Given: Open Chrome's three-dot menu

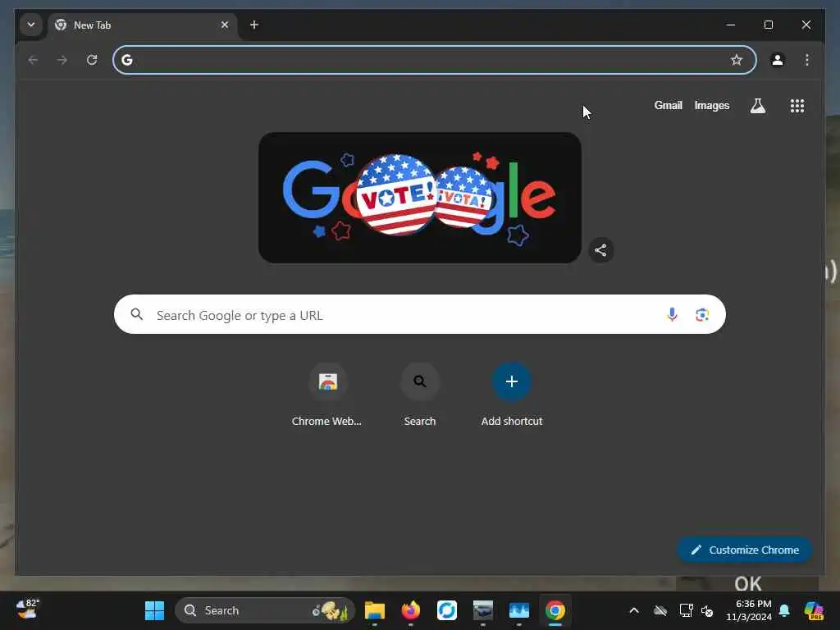Looking at the screenshot, I should (807, 60).
